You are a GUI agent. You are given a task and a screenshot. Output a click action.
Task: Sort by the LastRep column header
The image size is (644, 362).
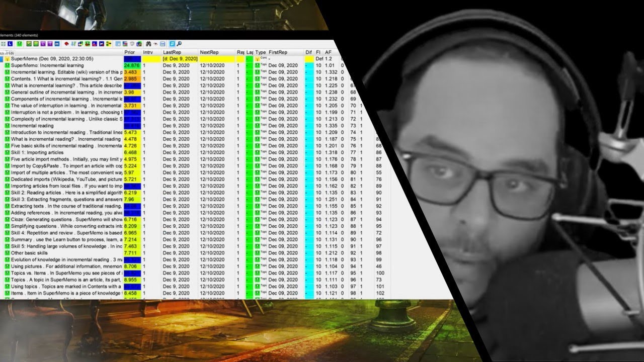point(180,52)
